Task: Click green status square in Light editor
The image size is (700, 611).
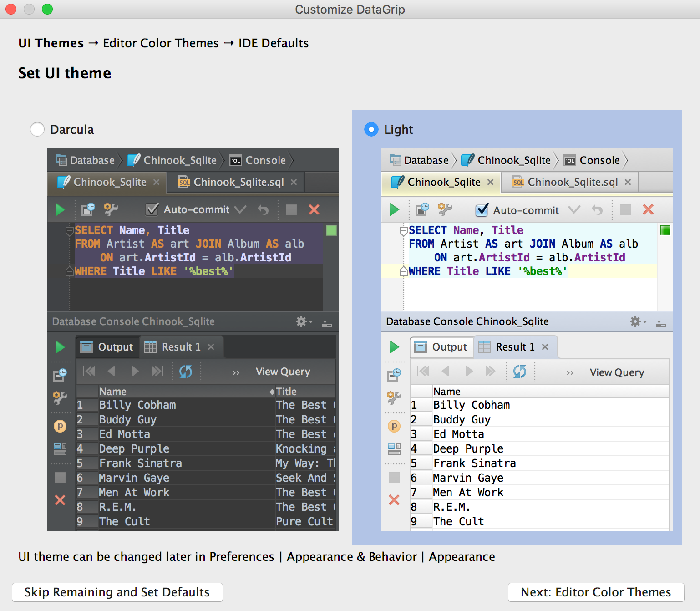Action: coord(665,230)
